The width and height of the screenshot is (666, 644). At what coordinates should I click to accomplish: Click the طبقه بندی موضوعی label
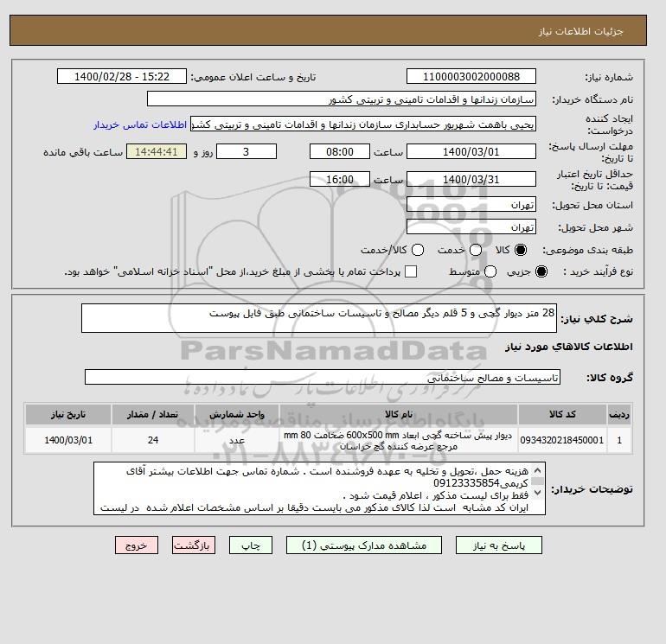click(588, 250)
